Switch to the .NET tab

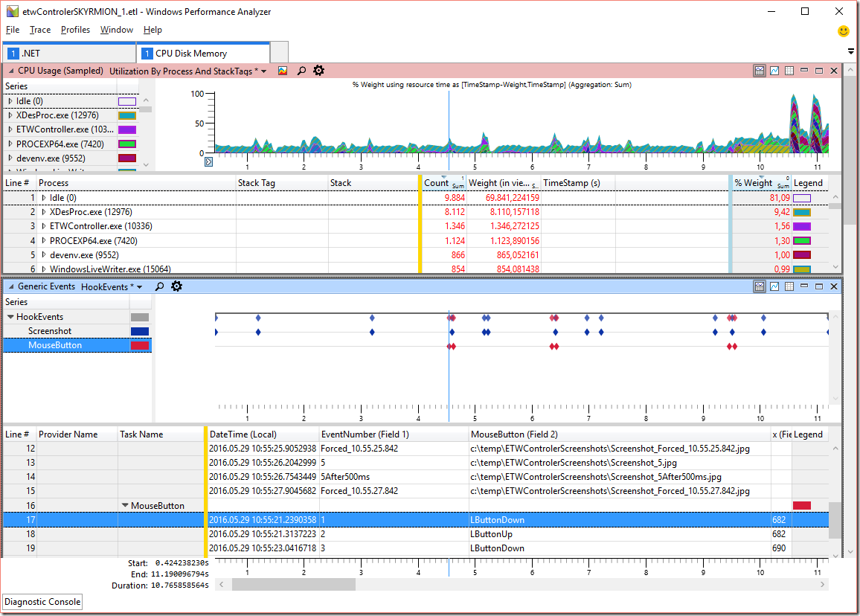pyautogui.click(x=70, y=54)
